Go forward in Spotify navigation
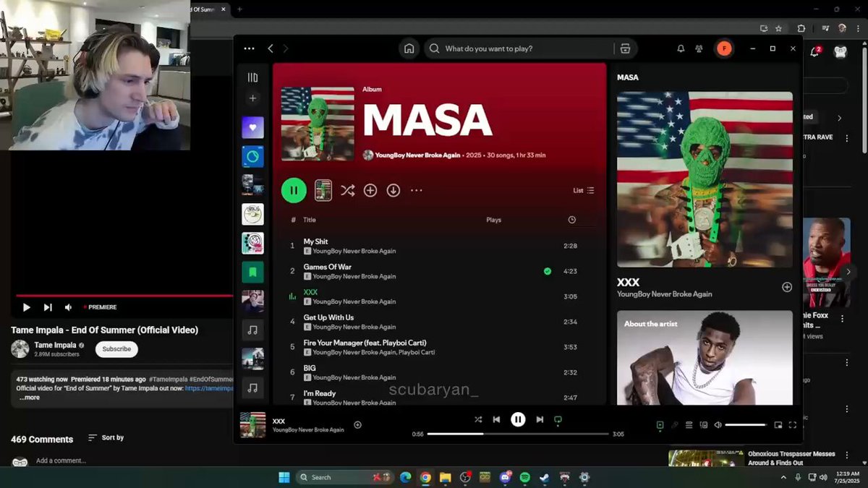Image resolution: width=868 pixels, height=488 pixels. 286,48
